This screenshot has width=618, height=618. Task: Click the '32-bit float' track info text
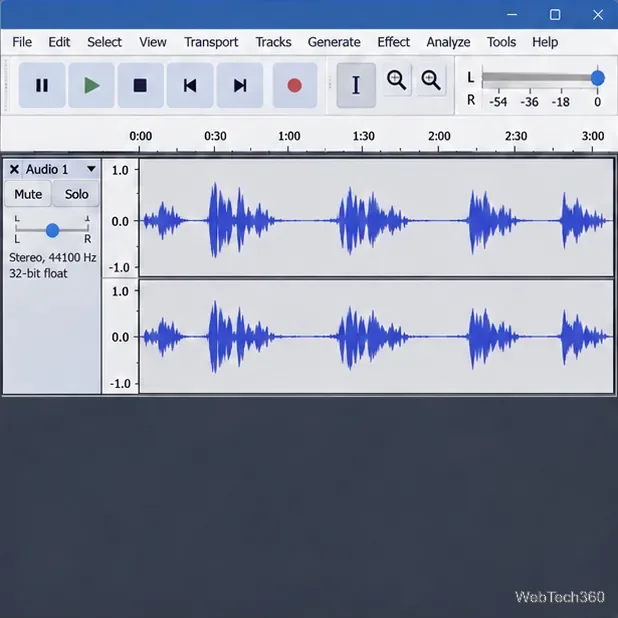tap(38, 273)
